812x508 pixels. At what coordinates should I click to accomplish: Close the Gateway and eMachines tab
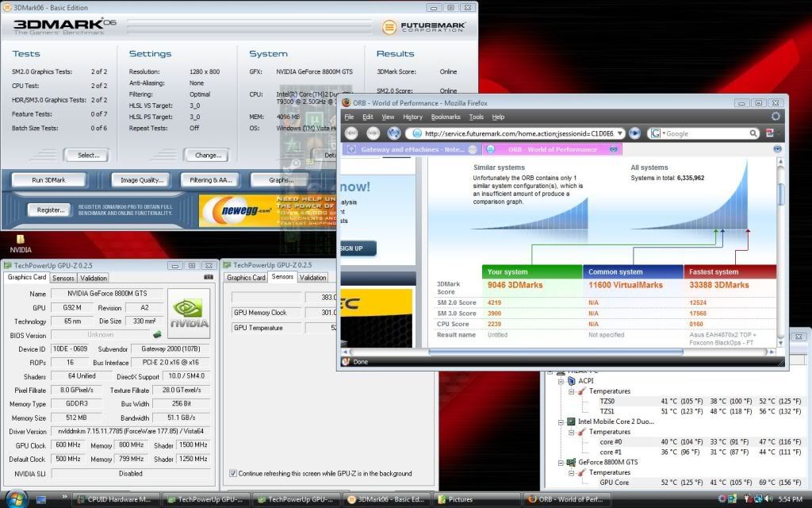[x=473, y=149]
